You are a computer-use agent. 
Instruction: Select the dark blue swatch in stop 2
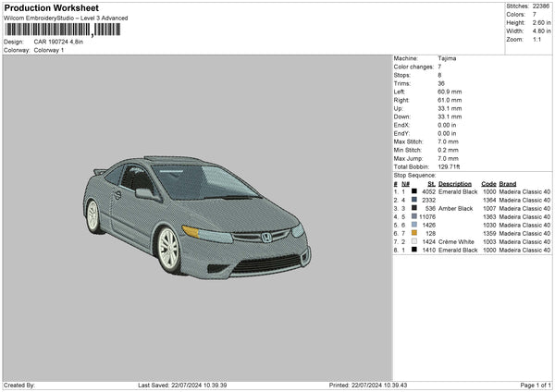(x=414, y=200)
